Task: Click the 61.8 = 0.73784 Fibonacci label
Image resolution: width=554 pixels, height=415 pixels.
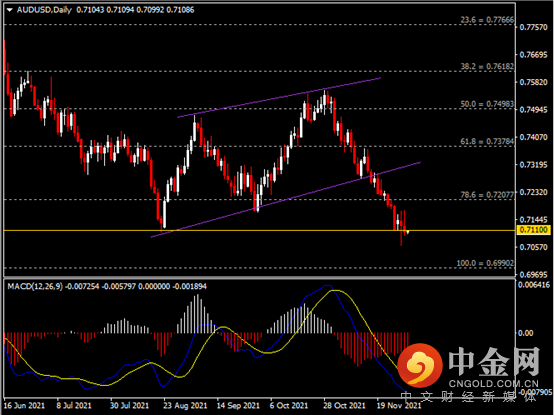Action: click(x=487, y=142)
